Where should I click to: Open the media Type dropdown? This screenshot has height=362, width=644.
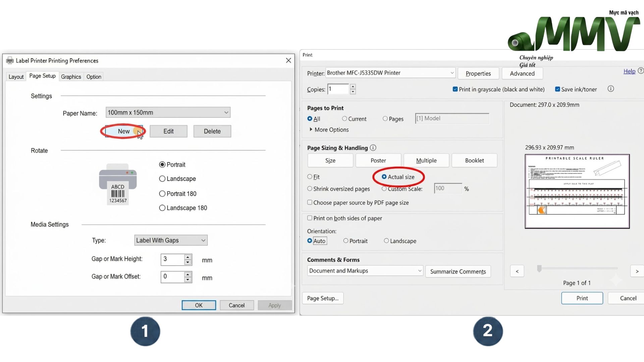[171, 240]
